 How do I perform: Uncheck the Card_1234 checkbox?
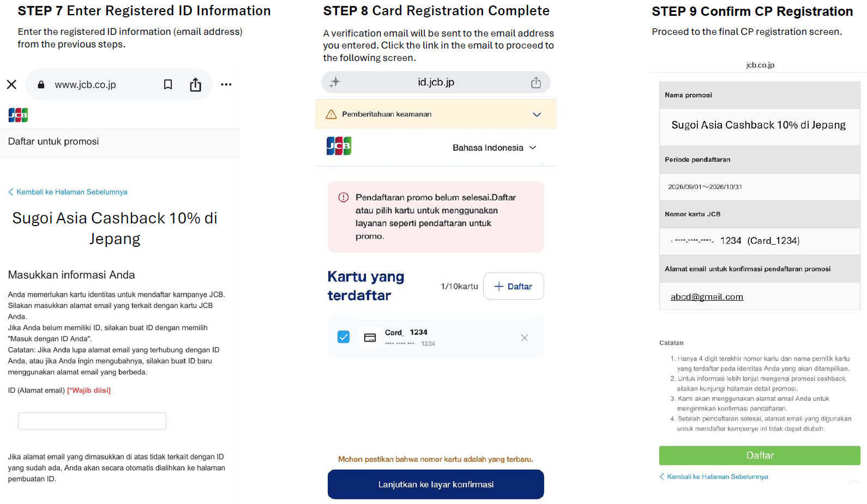pos(344,337)
